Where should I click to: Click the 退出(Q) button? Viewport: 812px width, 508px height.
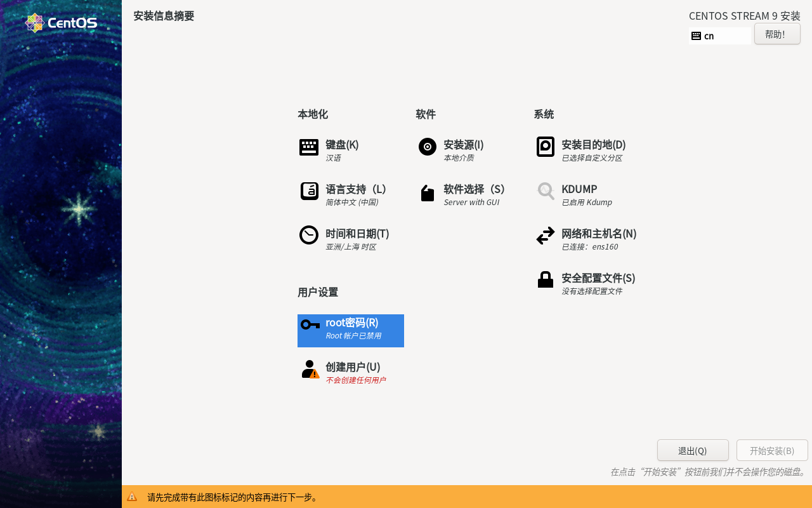(x=693, y=450)
